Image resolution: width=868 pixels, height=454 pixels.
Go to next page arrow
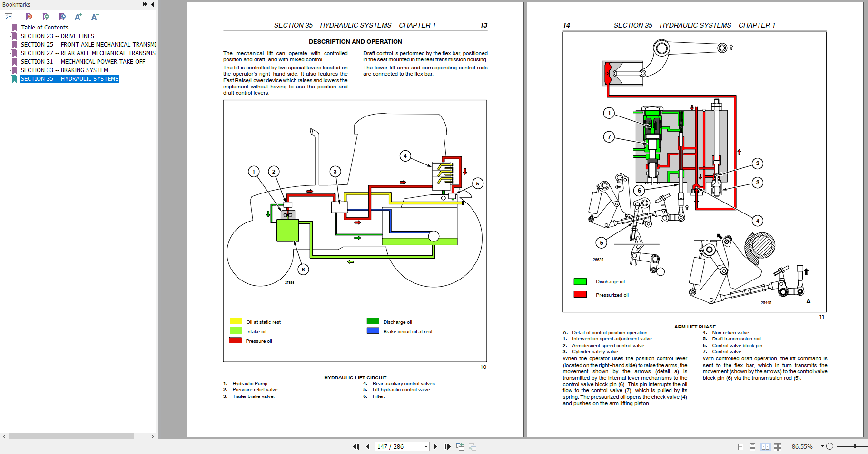(x=435, y=446)
